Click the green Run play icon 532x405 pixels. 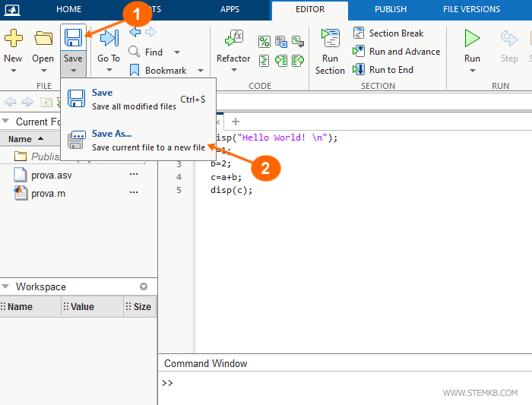[472, 38]
